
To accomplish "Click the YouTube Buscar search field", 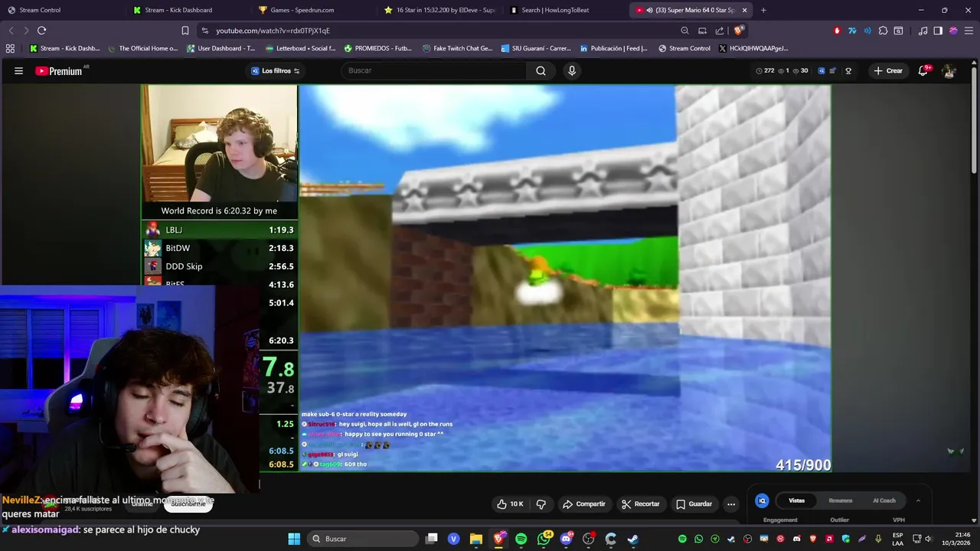I will (x=433, y=70).
